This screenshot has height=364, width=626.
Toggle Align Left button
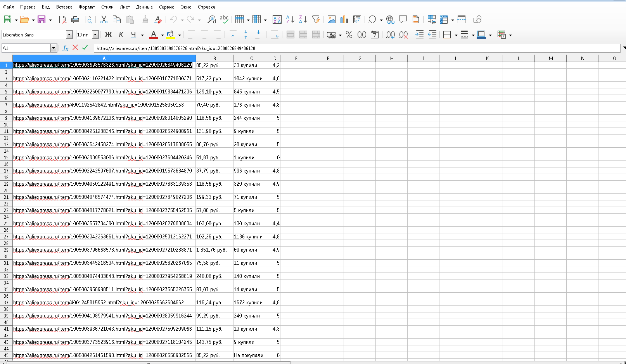click(192, 35)
